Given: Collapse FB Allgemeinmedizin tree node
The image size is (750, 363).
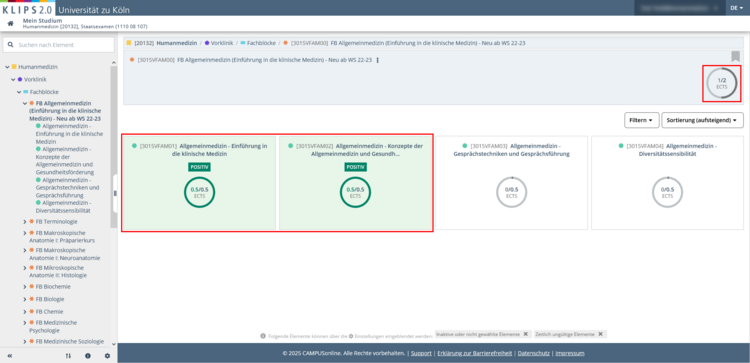Looking at the screenshot, I should click(x=25, y=103).
